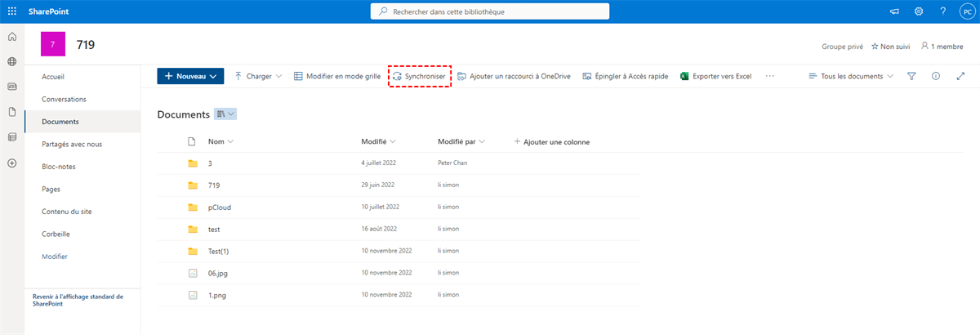Viewport: 980px width, 335px height.
Task: Click the image file icon for 1.png
Action: point(193,295)
